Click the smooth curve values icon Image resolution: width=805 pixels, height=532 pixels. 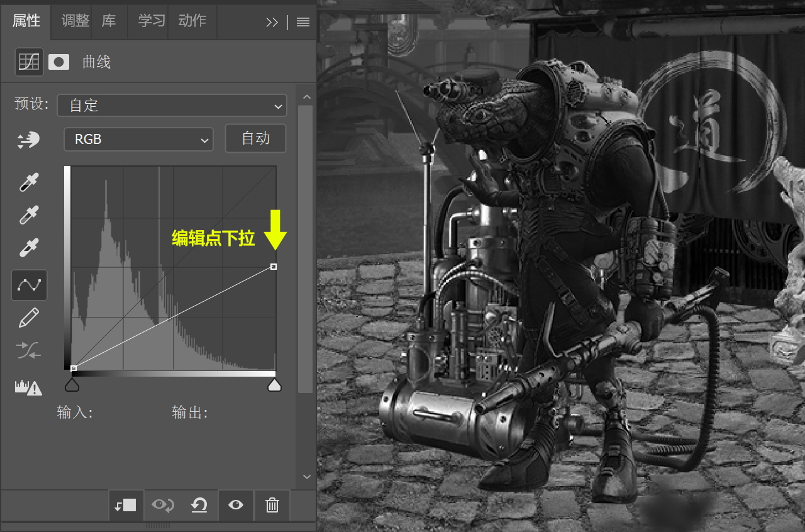28,351
